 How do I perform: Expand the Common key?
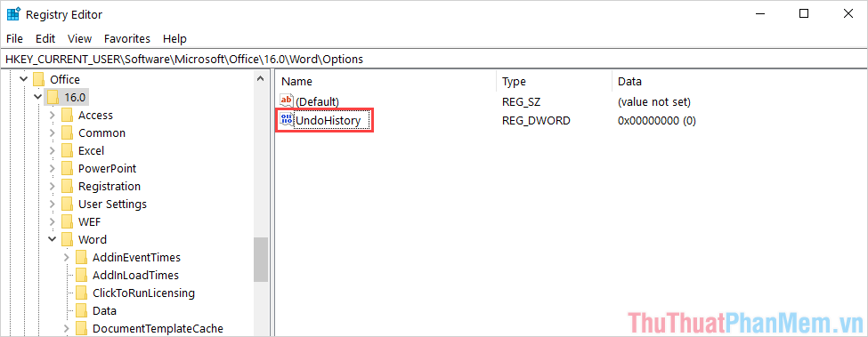click(52, 133)
